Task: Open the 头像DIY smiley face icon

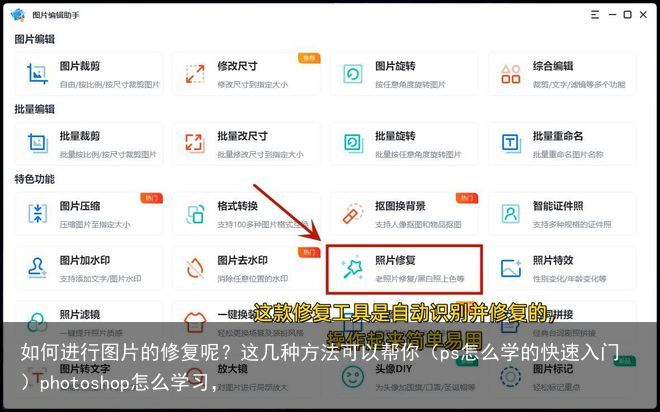Action: tap(353, 377)
